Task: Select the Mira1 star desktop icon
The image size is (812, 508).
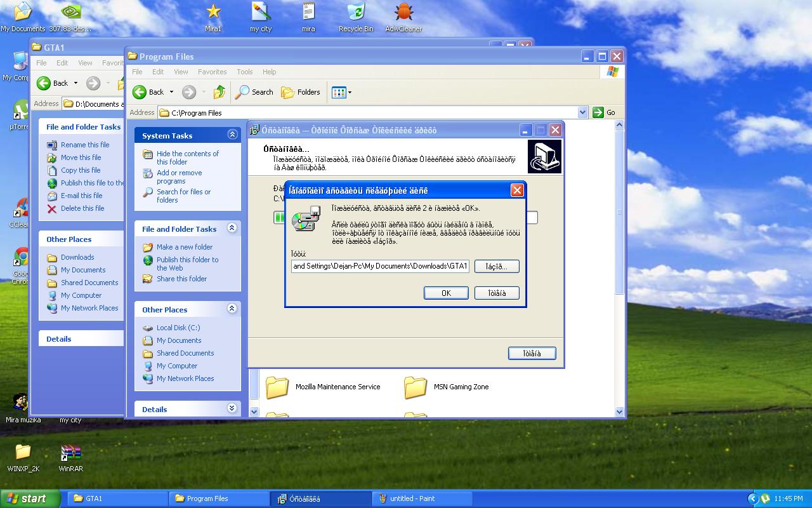Action: (x=213, y=17)
